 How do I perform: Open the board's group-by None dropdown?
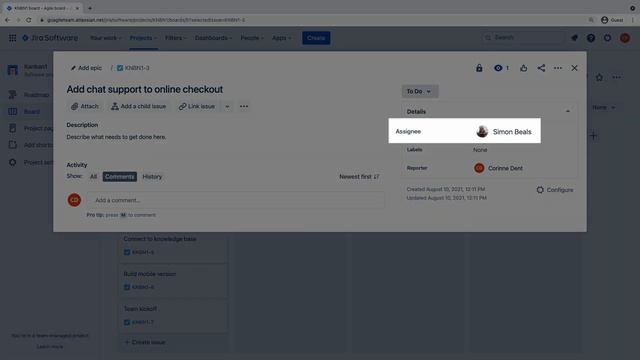pos(603,107)
